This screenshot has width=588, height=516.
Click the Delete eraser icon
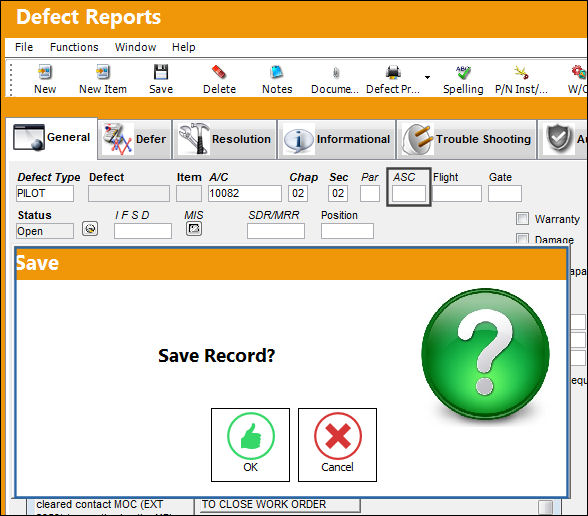point(219,72)
